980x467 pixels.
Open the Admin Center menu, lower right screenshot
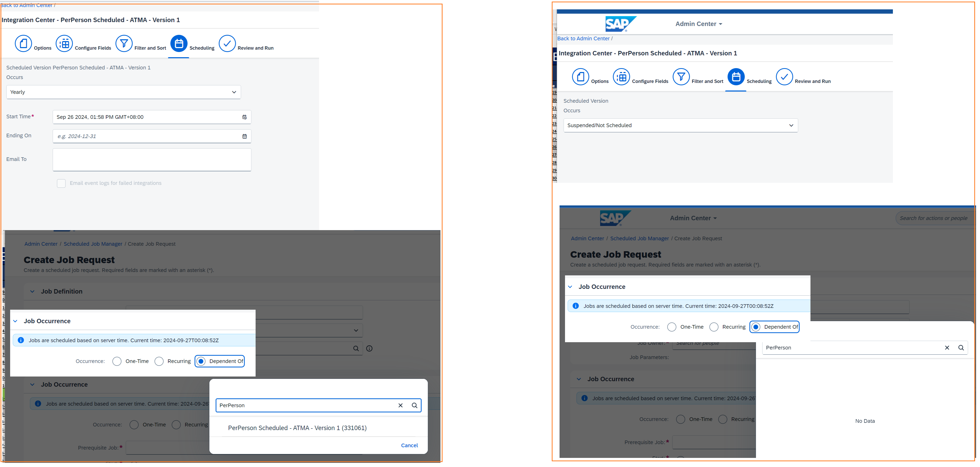[693, 218]
